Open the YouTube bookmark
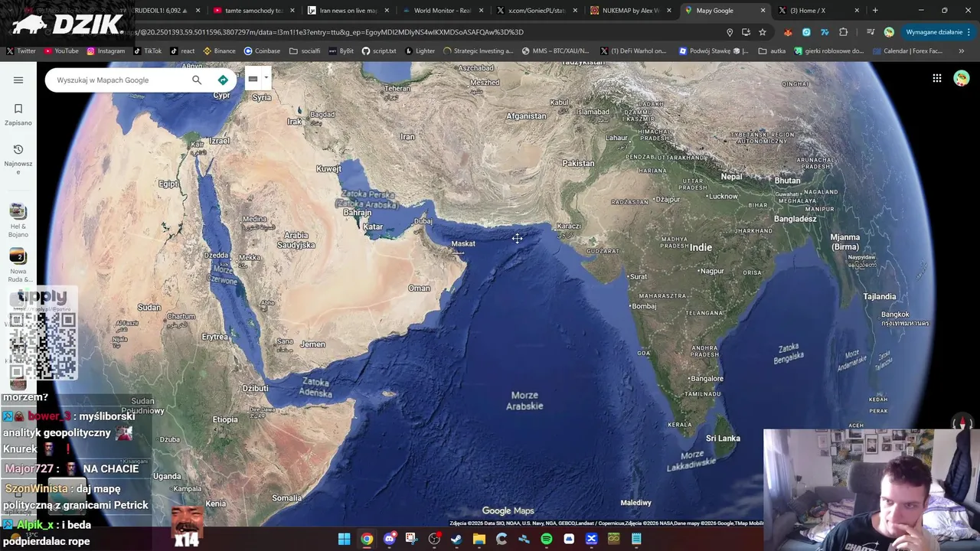Screen dimensions: 980x551 pos(61,51)
